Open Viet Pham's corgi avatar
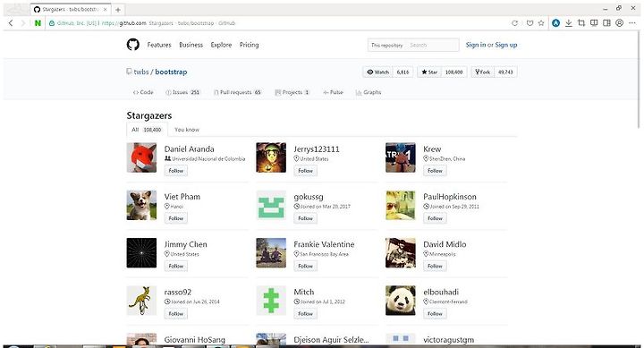Image resolution: width=644 pixels, height=348 pixels. 141,205
